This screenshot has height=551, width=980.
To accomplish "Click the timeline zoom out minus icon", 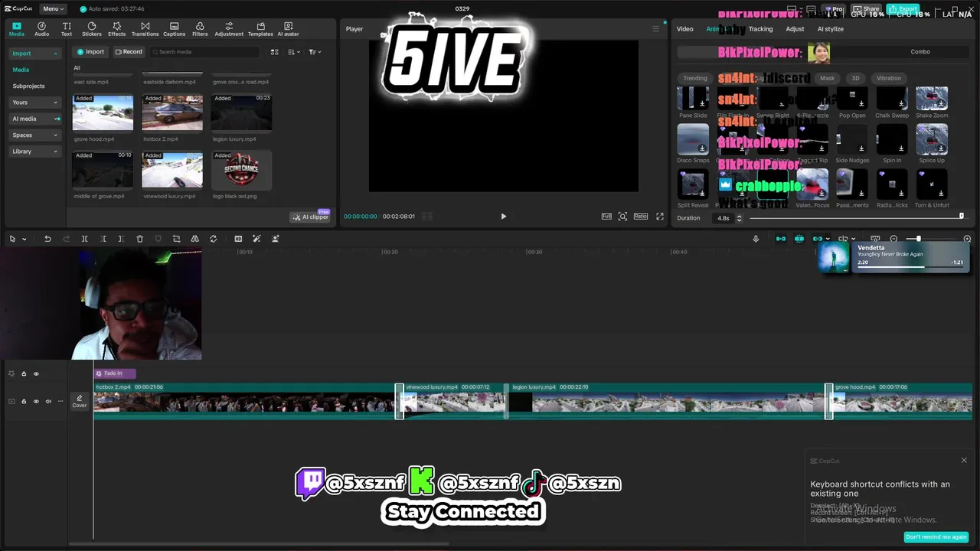I will 893,239.
